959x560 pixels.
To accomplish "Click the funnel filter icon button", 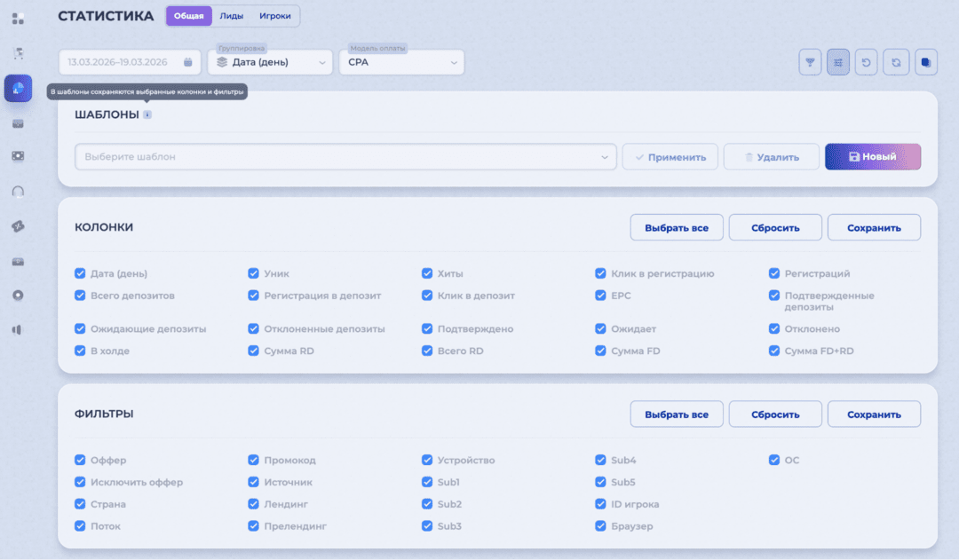I will [809, 62].
